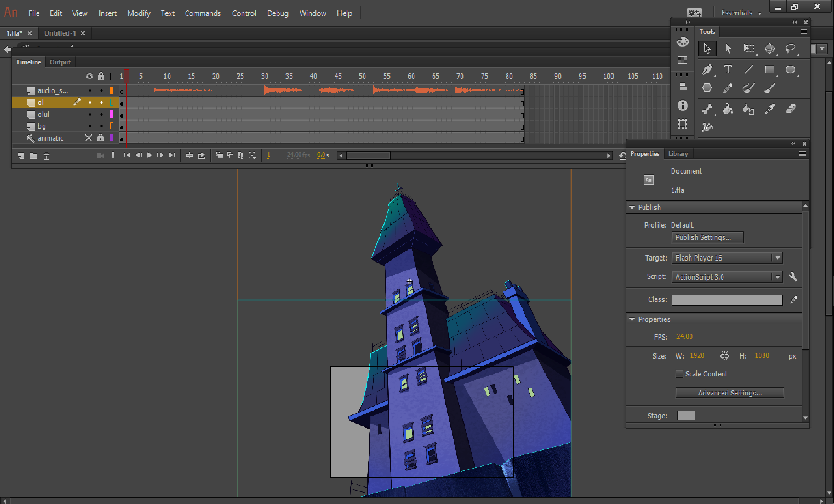Open the Commands menu
This screenshot has width=834, height=504.
click(203, 13)
